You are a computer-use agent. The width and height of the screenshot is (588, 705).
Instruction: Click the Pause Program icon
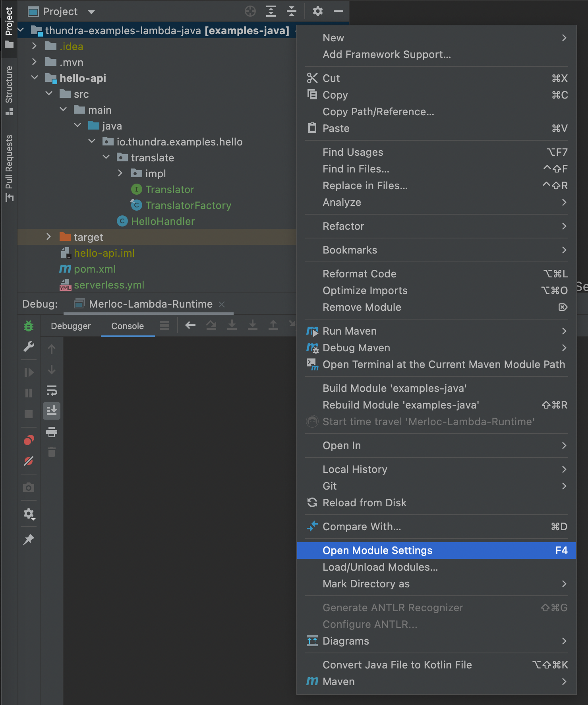tap(29, 393)
